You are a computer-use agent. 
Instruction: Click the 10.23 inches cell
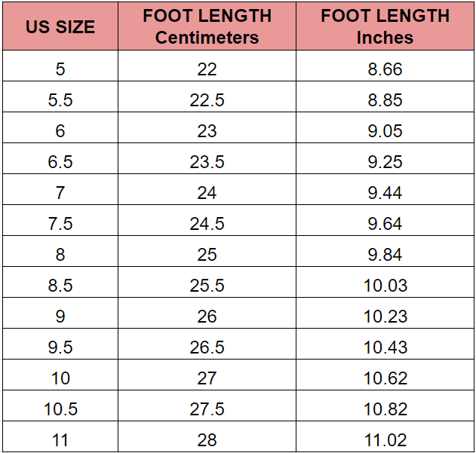pos(385,314)
